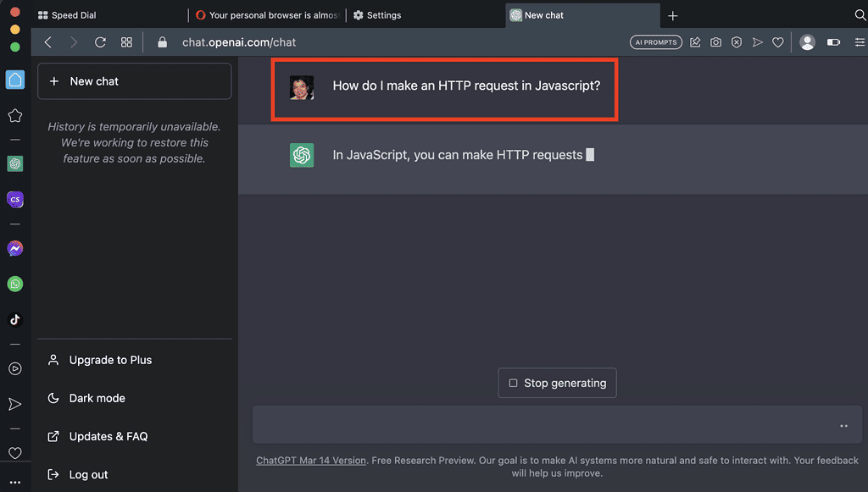The width and height of the screenshot is (868, 492).
Task: Click the AI PROMPTS button
Action: point(656,42)
